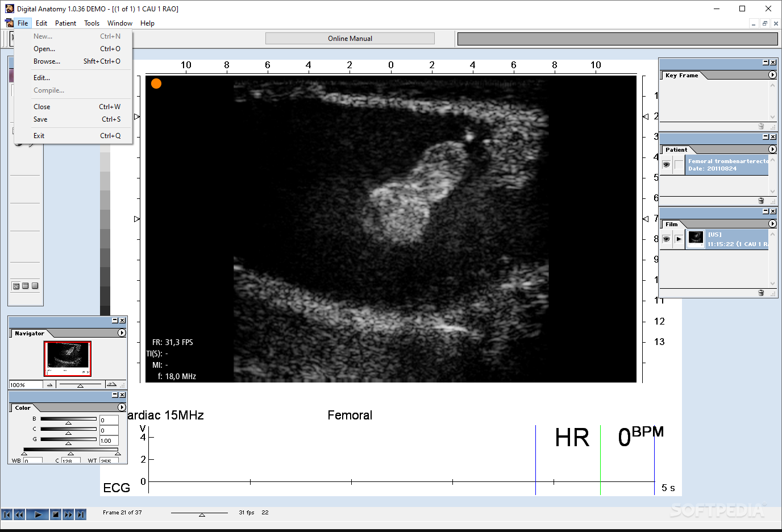Click the Patient panel trash icon
This screenshot has width=782, height=532.
(x=761, y=201)
